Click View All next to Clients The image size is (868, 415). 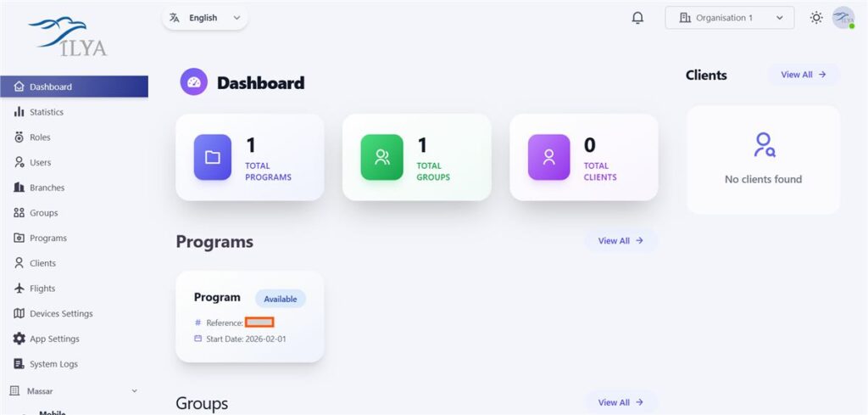pos(804,75)
